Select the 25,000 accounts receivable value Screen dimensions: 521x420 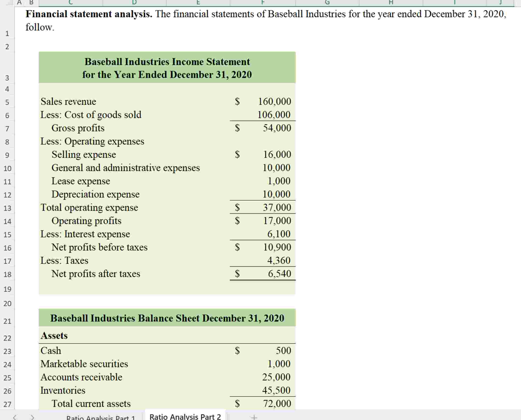pos(276,377)
